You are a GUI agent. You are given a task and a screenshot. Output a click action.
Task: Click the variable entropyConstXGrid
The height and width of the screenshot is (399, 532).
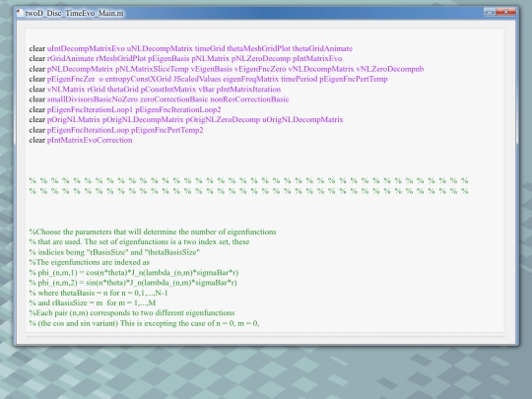(138, 79)
